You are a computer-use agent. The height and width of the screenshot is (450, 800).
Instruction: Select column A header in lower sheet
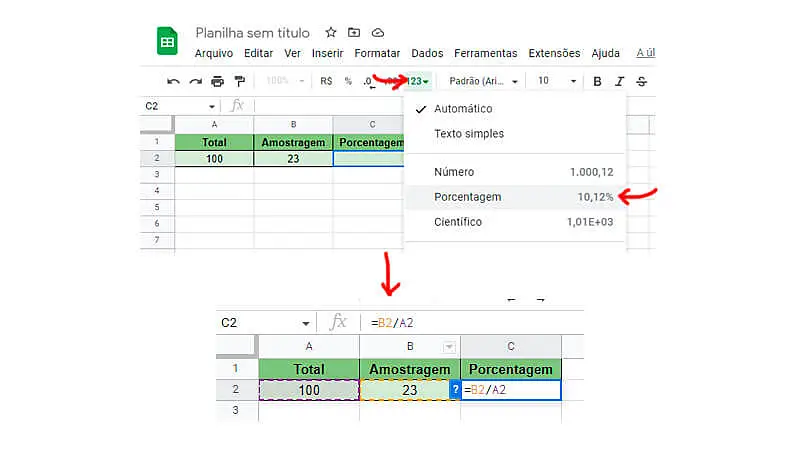pos(309,346)
